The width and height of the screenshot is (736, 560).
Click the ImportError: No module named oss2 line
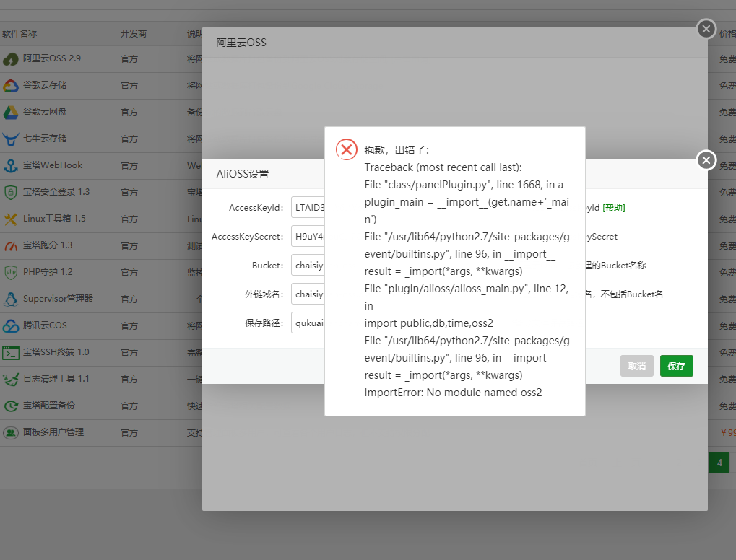tap(453, 393)
